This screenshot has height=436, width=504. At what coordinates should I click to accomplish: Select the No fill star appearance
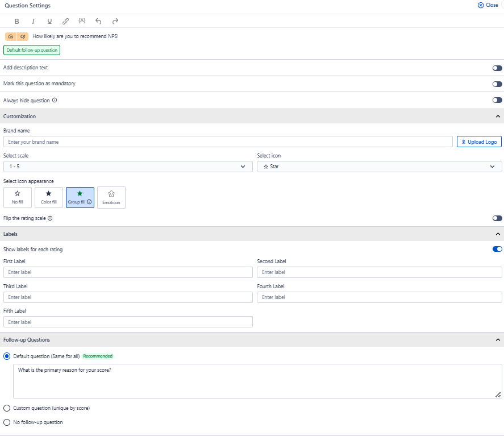pos(18,197)
